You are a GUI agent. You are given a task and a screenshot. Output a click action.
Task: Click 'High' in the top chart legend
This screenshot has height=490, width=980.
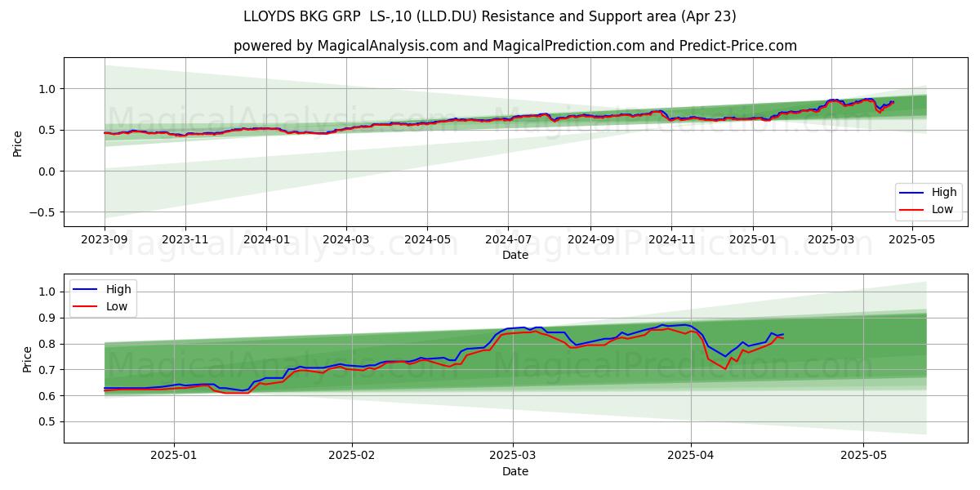(944, 193)
